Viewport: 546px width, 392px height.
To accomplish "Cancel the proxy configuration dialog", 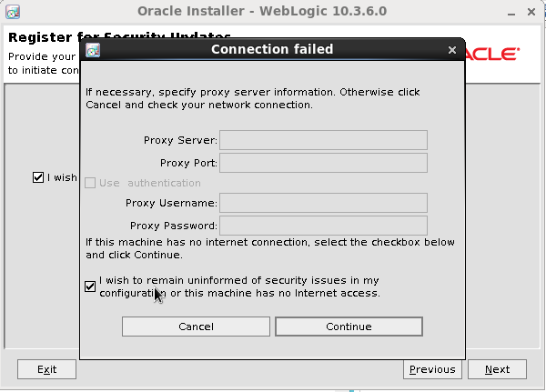I will pyautogui.click(x=196, y=327).
